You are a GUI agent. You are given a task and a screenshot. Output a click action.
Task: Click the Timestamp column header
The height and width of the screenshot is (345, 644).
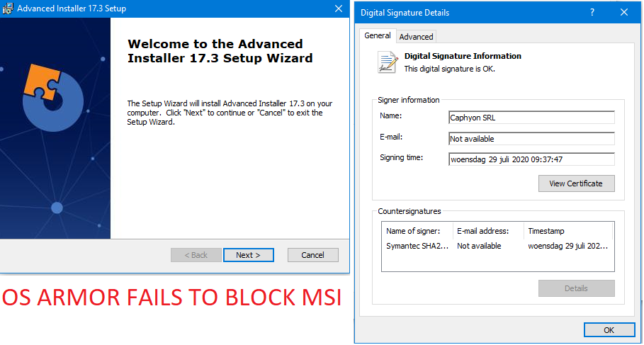point(568,231)
